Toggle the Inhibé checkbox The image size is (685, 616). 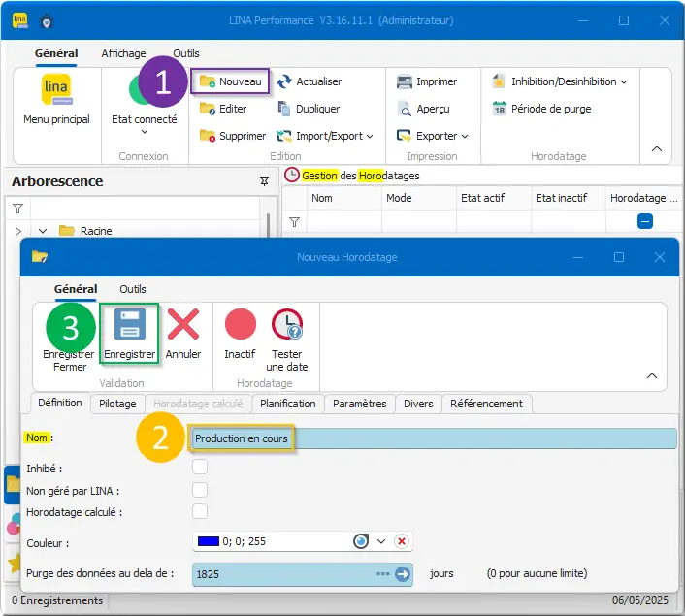(x=200, y=467)
